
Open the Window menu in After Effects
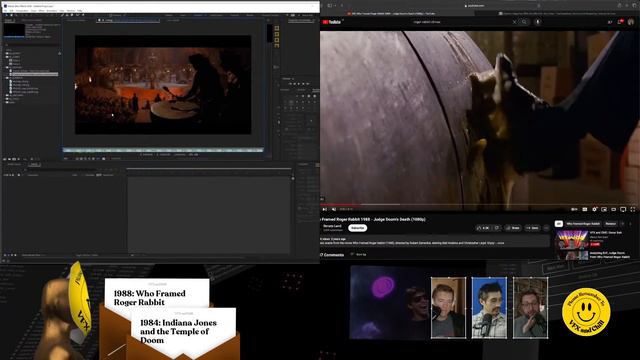coord(71,11)
